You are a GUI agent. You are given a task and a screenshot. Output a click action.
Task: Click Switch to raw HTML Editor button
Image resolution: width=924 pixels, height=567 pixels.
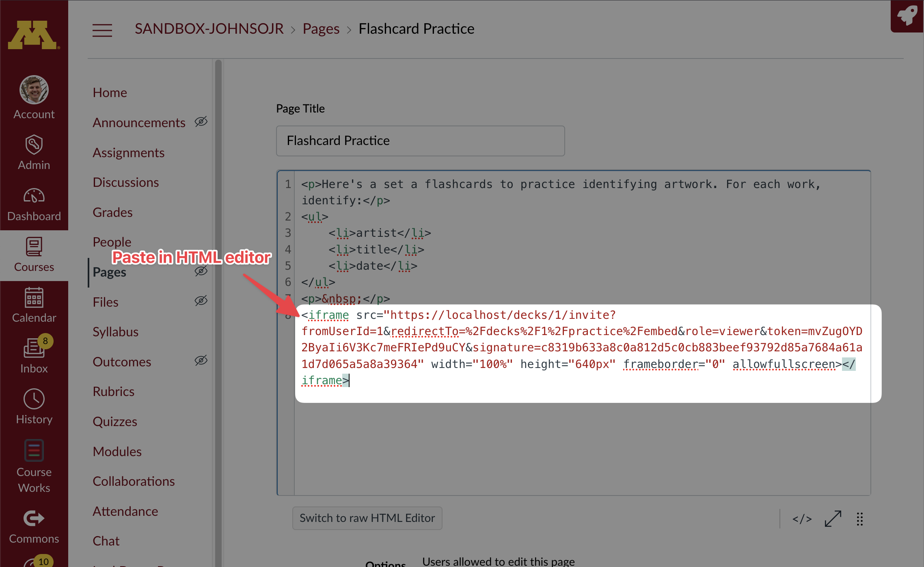coord(367,518)
